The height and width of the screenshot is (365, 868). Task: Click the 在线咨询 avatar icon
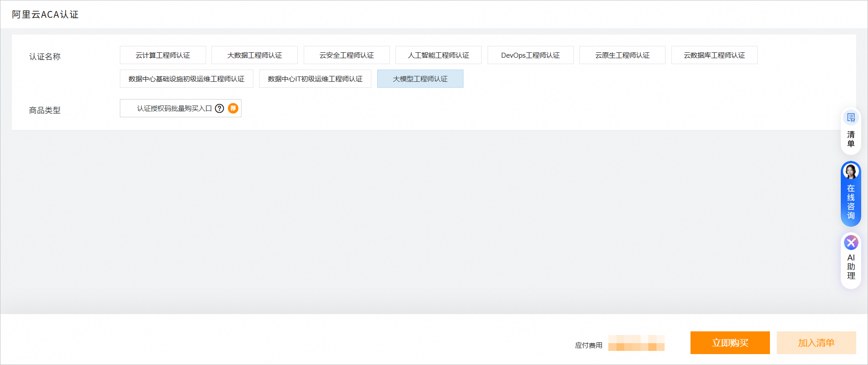pos(851,171)
